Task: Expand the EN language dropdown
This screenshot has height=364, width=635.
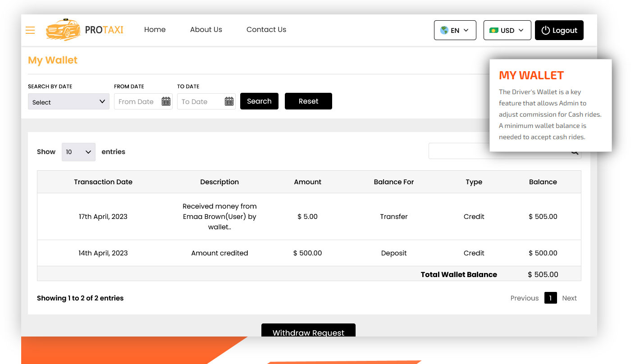Action: coord(455,30)
